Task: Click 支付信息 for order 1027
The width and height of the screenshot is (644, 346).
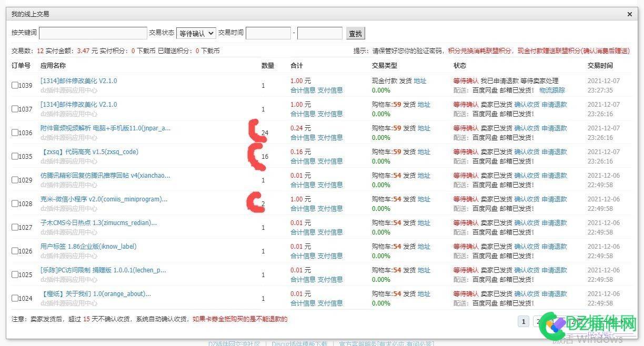Action: click(330, 232)
